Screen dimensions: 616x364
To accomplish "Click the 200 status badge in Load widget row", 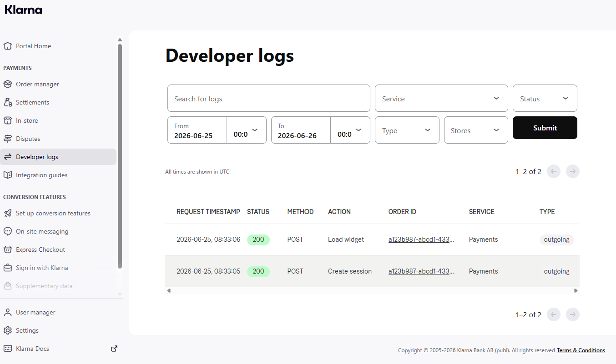I will click(x=258, y=239).
